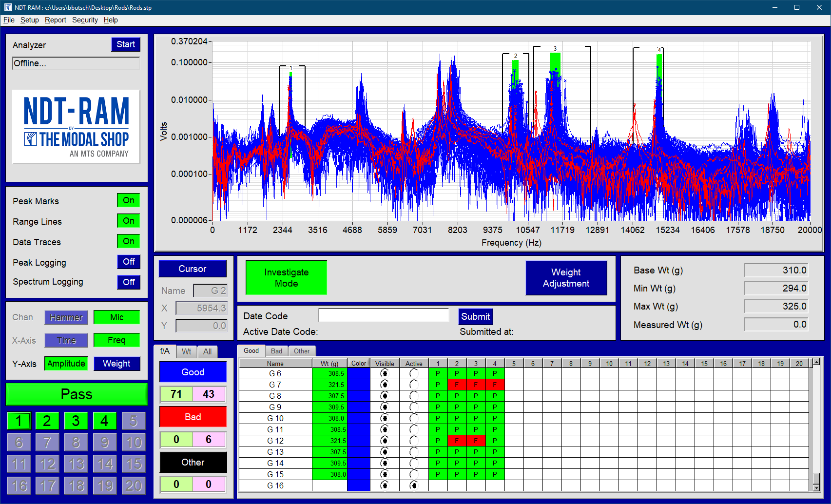Toggle Peak Marks On button
The height and width of the screenshot is (504, 831).
pos(128,200)
